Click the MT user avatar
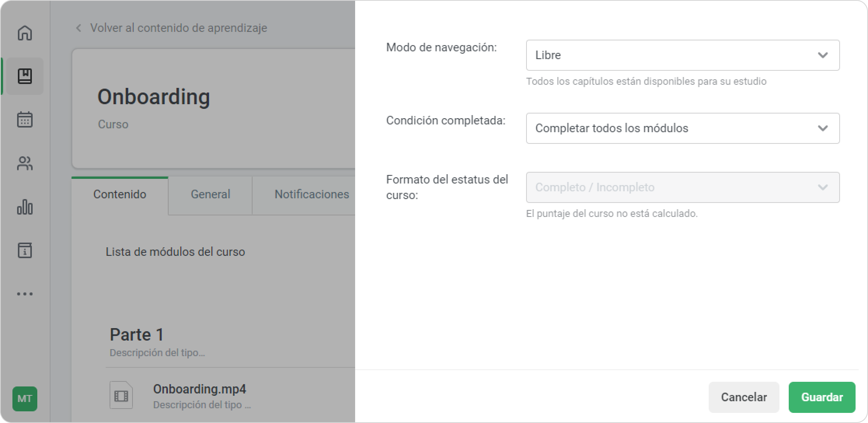Viewport: 868px width, 423px height. point(25,399)
